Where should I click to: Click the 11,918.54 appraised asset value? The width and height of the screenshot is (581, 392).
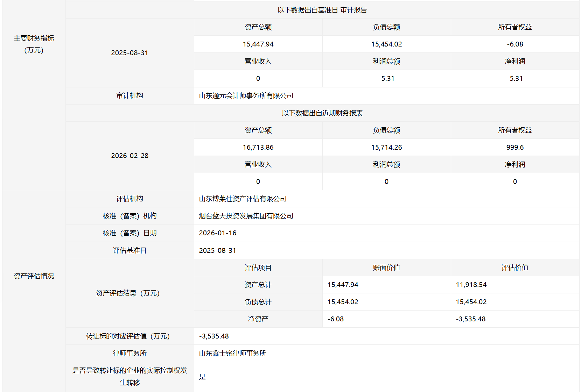pos(471,285)
